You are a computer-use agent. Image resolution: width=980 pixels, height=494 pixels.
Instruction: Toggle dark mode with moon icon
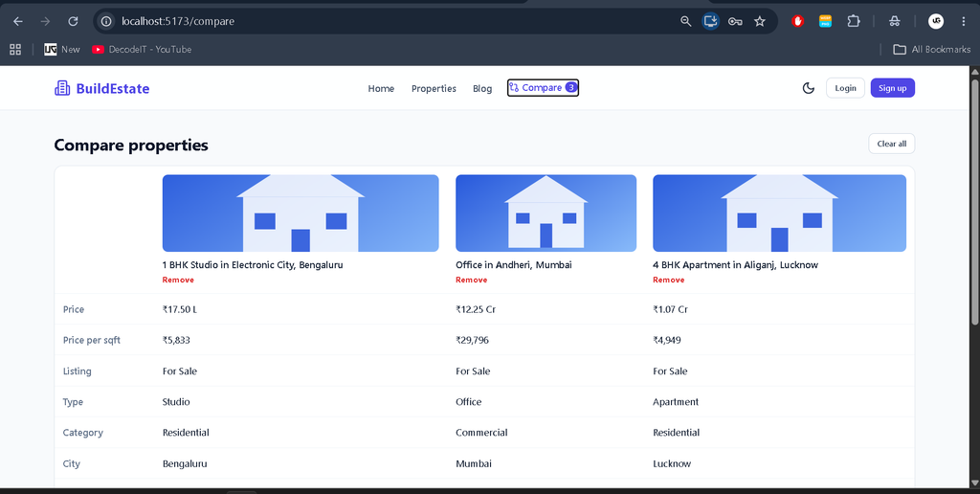pyautogui.click(x=808, y=88)
